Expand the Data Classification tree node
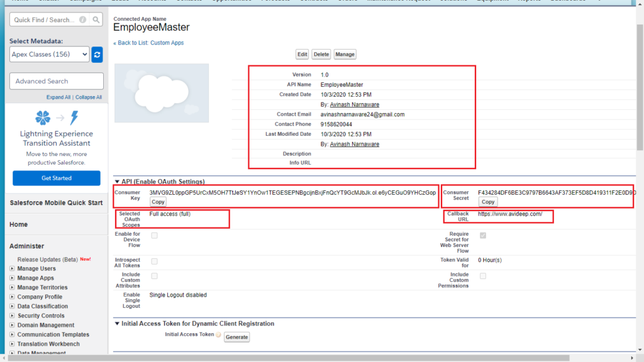Screen dimensions: 644x362 coord(12,306)
